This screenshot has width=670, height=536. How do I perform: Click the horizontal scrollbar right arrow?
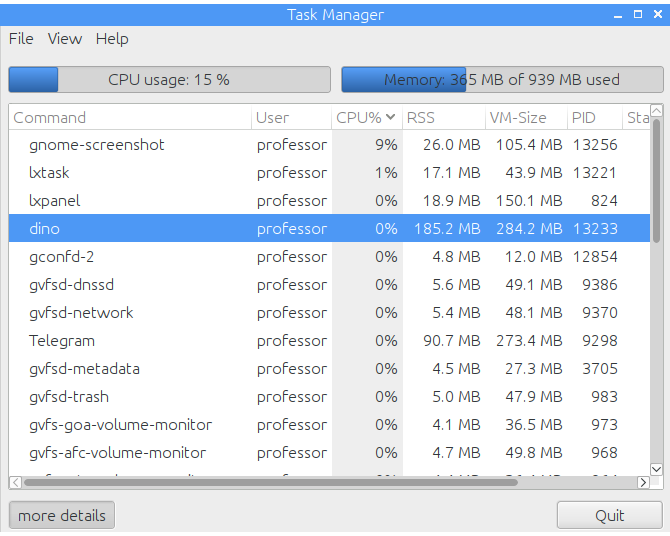[x=643, y=483]
